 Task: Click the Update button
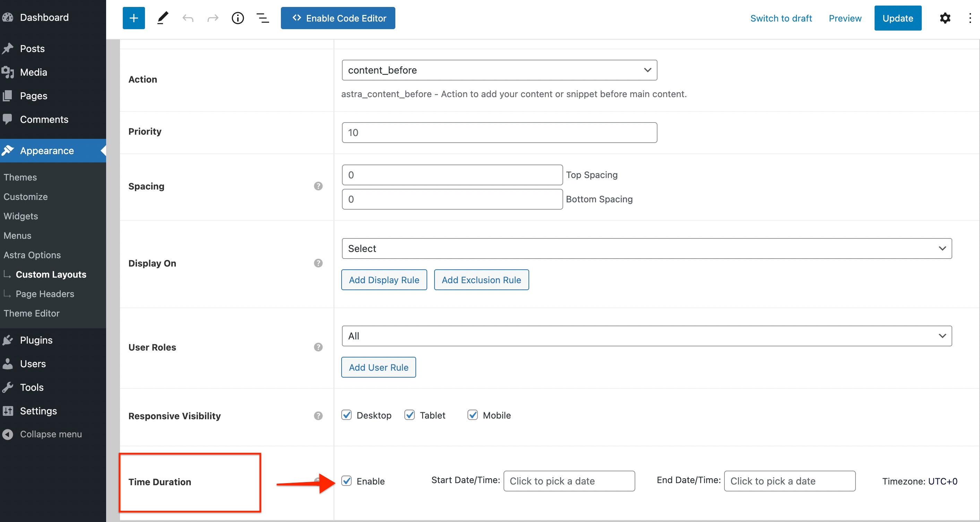(x=898, y=18)
